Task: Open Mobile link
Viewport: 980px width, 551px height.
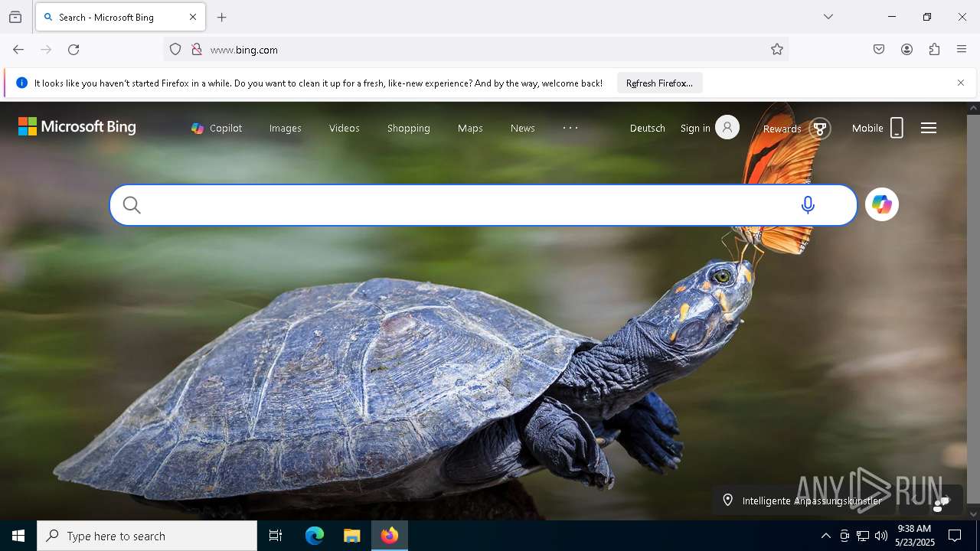Action: tap(867, 128)
